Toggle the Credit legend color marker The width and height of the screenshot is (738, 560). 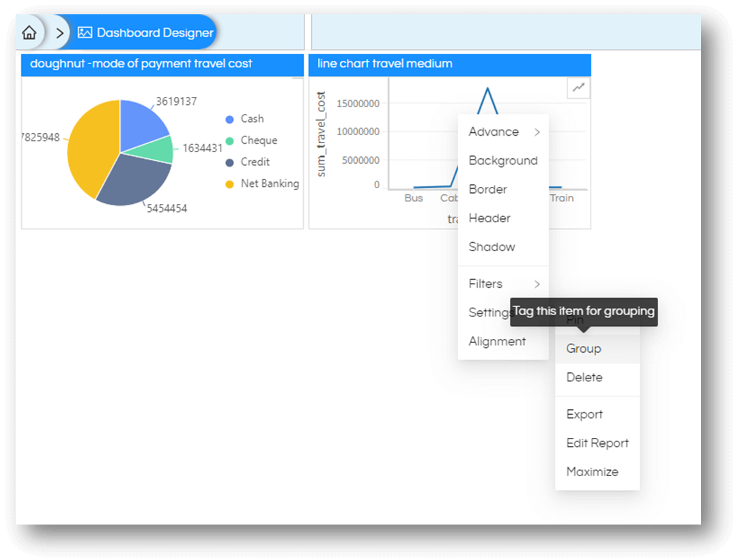pyautogui.click(x=229, y=163)
